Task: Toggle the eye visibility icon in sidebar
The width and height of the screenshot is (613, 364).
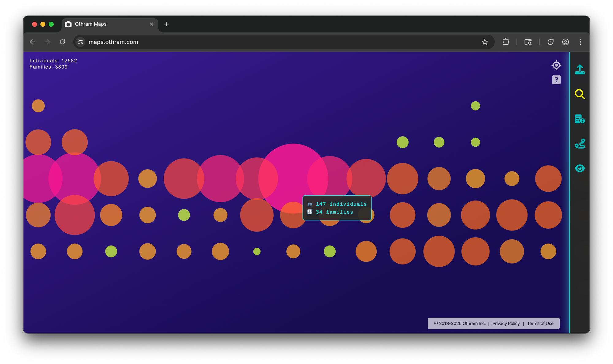Action: pyautogui.click(x=580, y=168)
